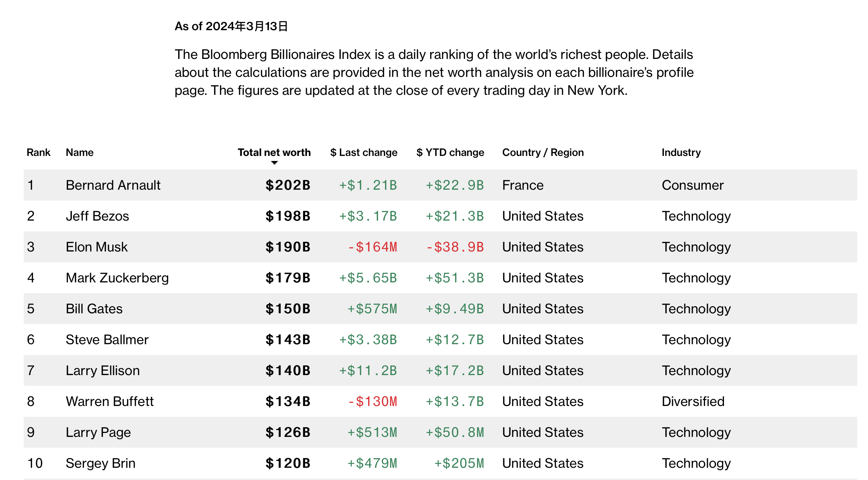Image resolution: width=868 pixels, height=480 pixels.
Task: Click the As of date text
Action: 231,26
